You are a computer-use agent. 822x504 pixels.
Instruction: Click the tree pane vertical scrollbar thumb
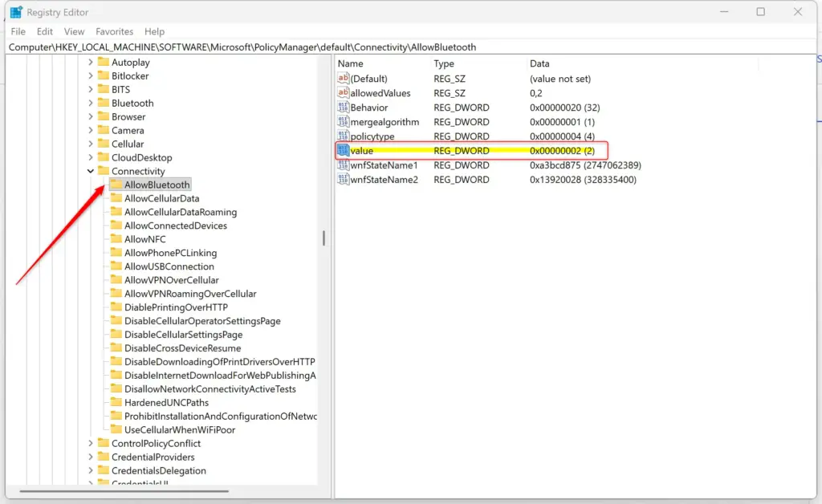click(324, 238)
